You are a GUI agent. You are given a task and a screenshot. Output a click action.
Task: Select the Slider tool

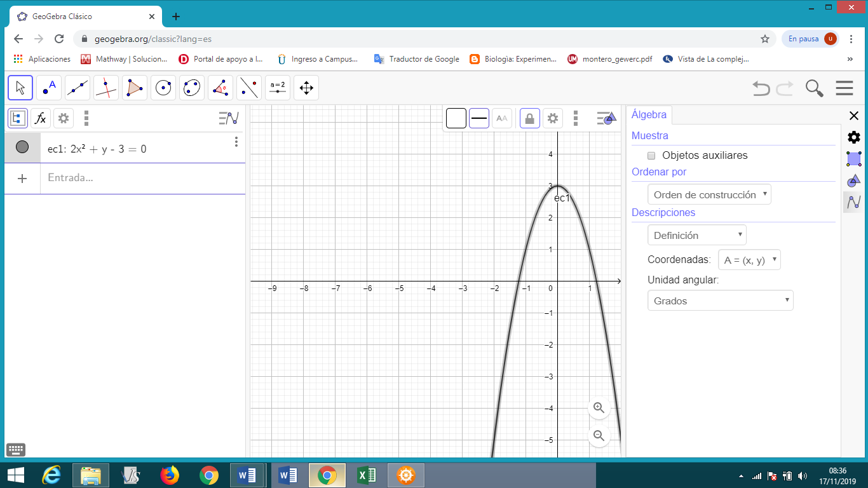277,88
